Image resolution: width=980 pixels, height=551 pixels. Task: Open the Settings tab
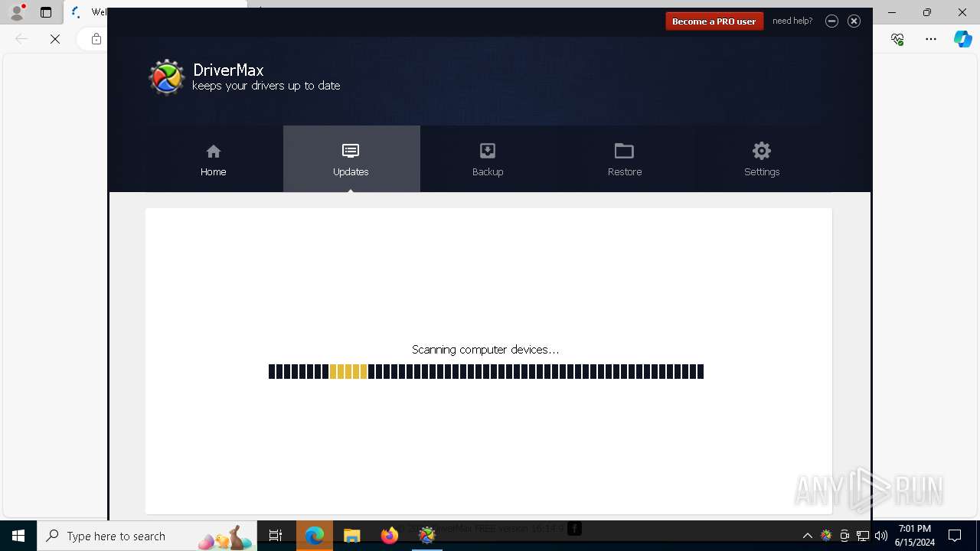pos(762,159)
